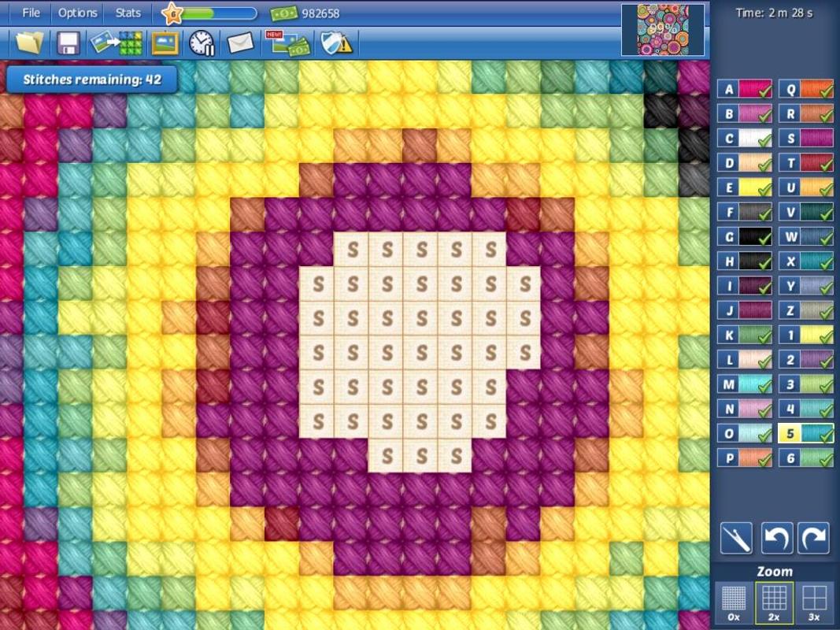Select dark plum thread color I
840x630 pixels.
click(745, 286)
